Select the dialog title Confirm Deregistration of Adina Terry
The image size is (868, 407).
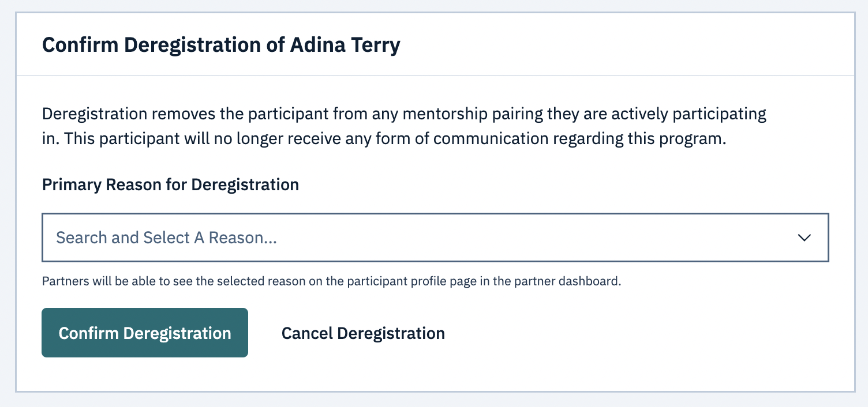coord(221,44)
